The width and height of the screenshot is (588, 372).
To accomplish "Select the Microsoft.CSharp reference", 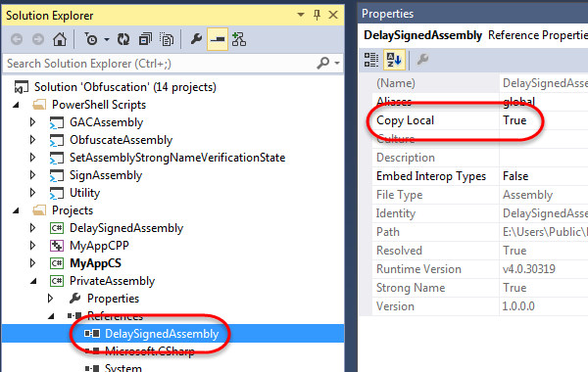I will (x=150, y=351).
